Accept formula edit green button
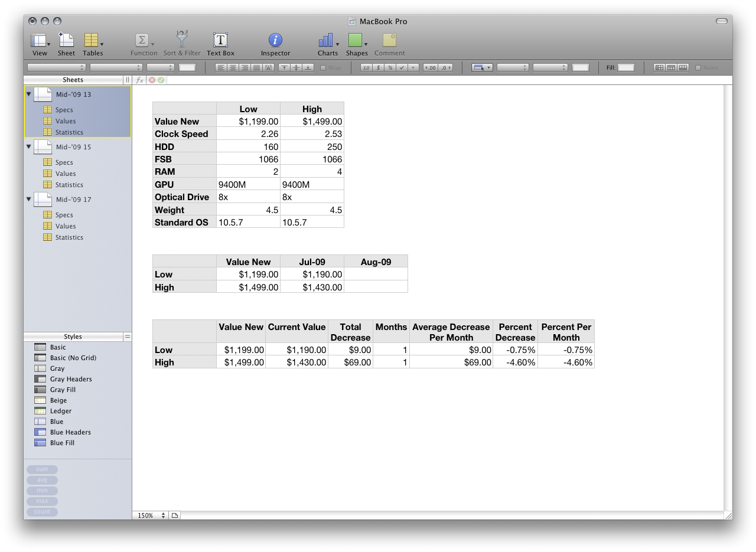Image resolution: width=756 pixels, height=552 pixels. coord(161,80)
